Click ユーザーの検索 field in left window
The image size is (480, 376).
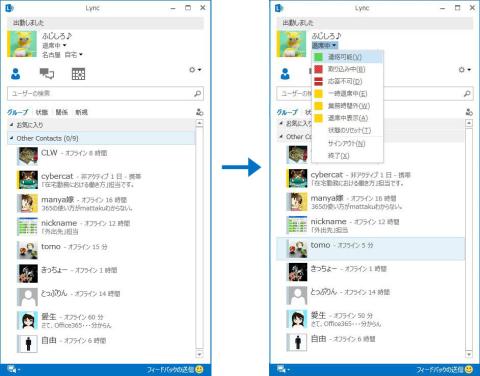pos(105,94)
